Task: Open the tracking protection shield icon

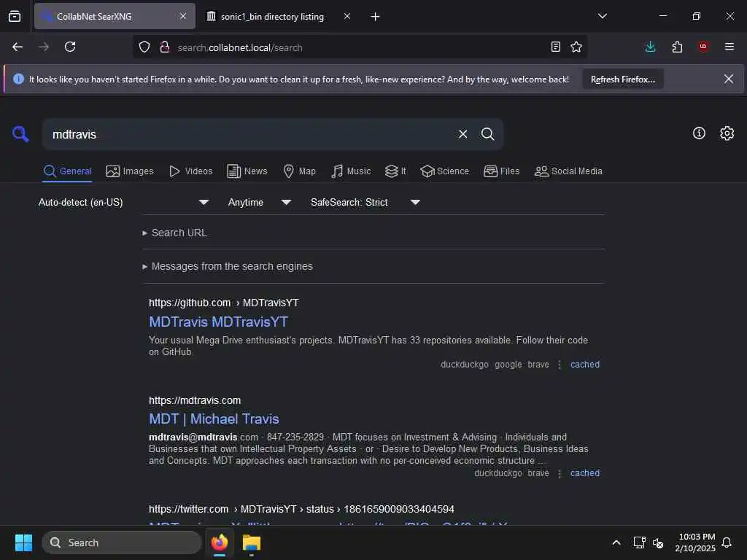Action: coord(144,47)
